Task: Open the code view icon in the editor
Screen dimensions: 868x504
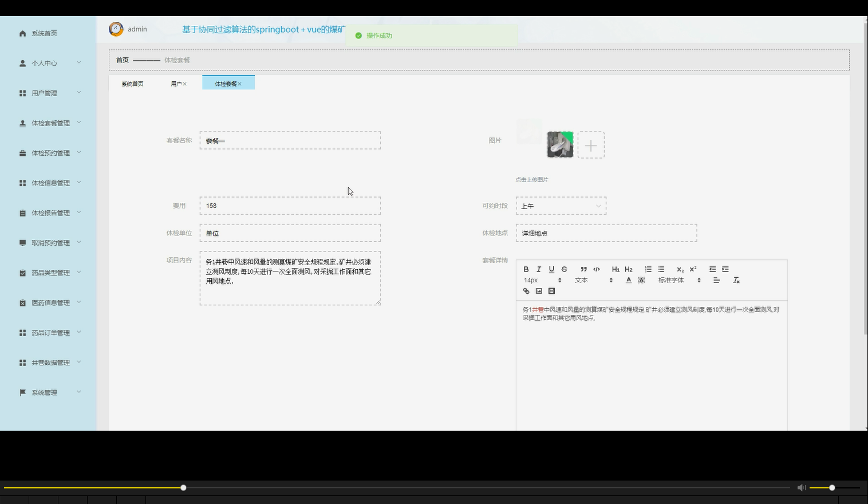Action: tap(597, 269)
